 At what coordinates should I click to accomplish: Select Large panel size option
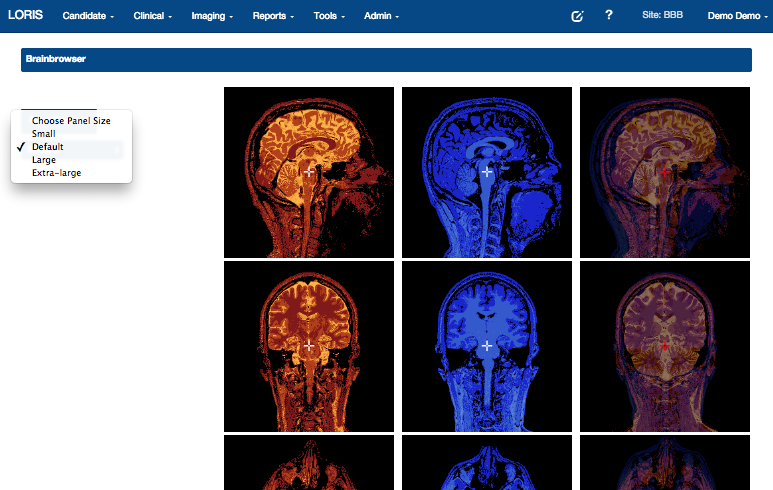(44, 160)
